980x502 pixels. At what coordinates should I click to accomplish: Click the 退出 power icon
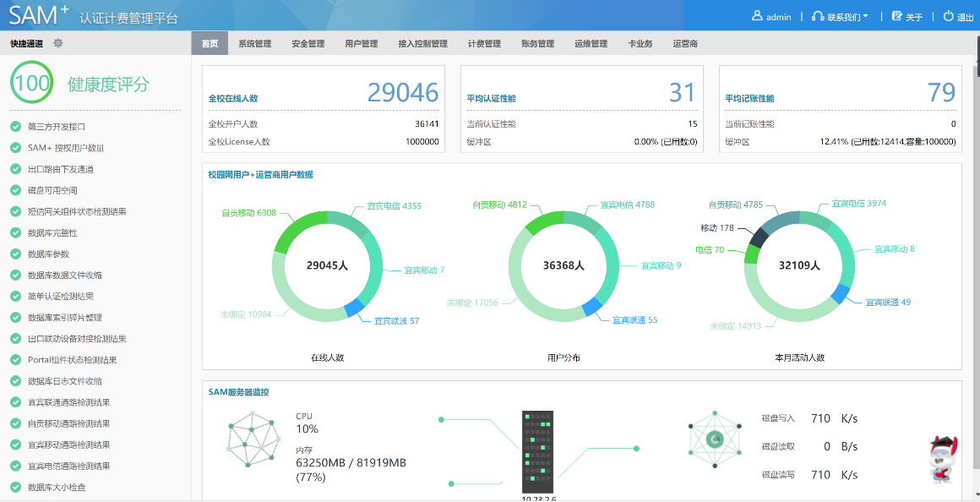pos(948,16)
